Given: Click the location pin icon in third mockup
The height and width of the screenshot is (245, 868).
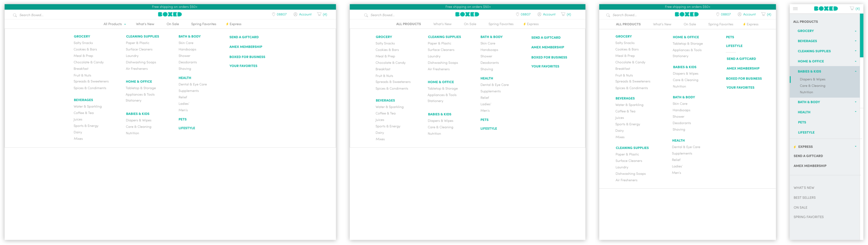Looking at the screenshot, I should (x=718, y=15).
